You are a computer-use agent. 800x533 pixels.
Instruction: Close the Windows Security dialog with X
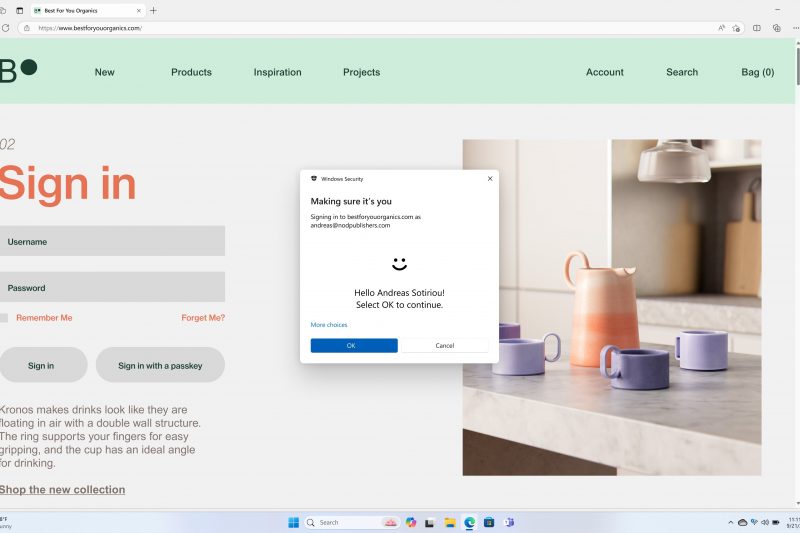[490, 179]
